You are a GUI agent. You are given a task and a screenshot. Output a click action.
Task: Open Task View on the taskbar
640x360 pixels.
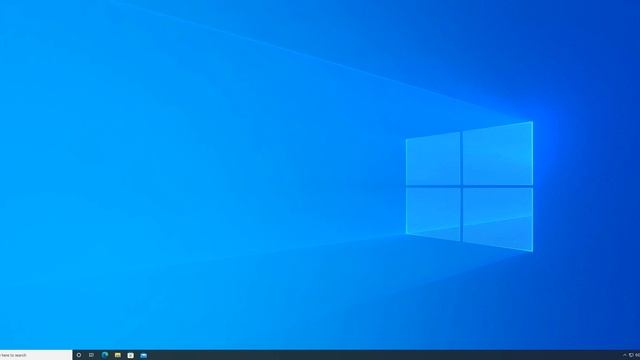91,355
